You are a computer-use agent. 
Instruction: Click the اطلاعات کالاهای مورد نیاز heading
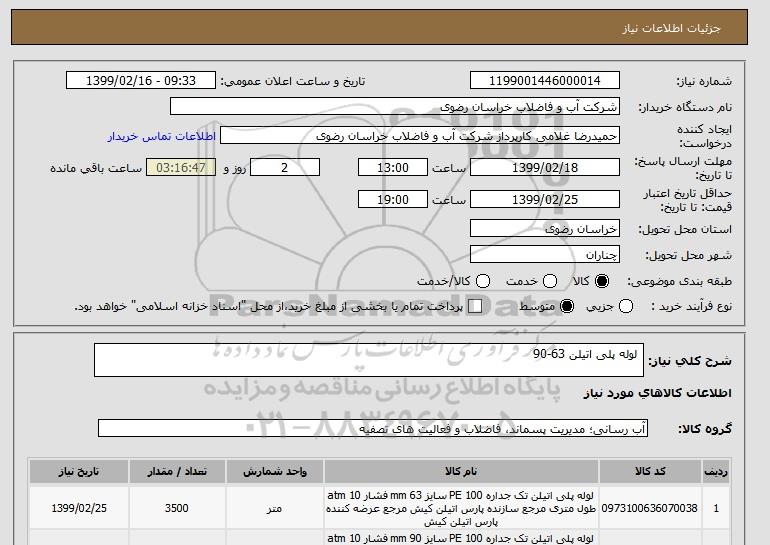658,393
